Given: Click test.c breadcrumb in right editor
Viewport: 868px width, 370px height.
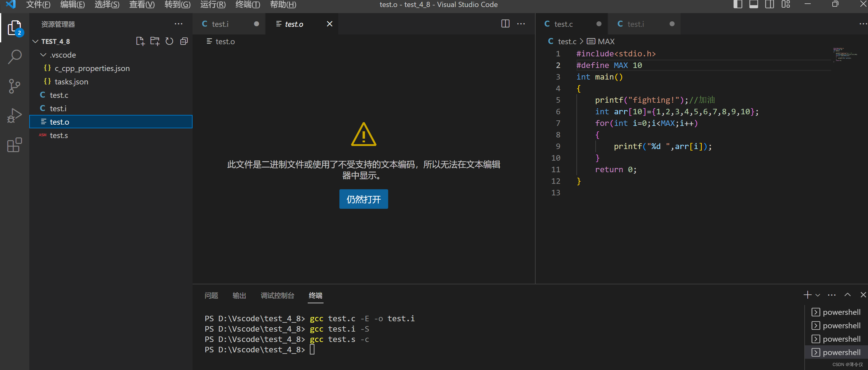Looking at the screenshot, I should (x=562, y=41).
